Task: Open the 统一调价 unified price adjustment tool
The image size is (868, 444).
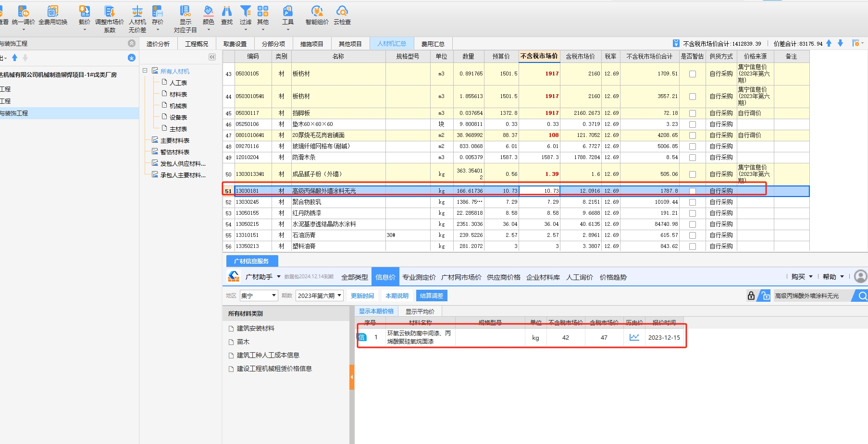Action: pos(23,16)
